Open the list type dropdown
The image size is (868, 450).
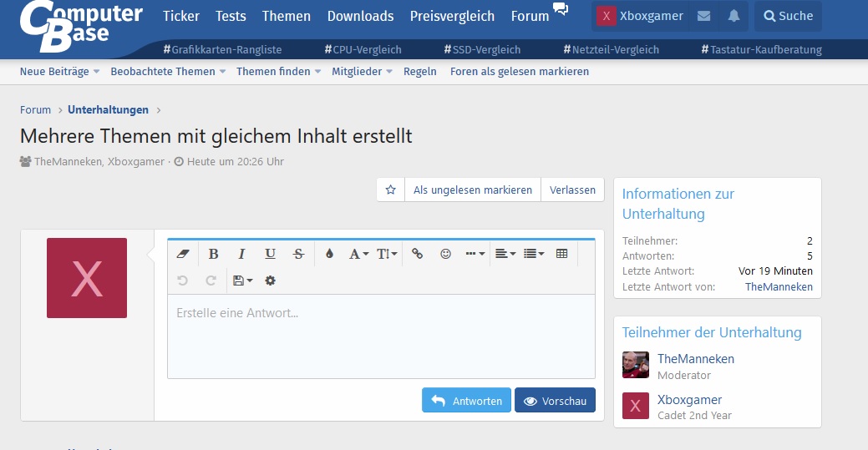pos(534,254)
